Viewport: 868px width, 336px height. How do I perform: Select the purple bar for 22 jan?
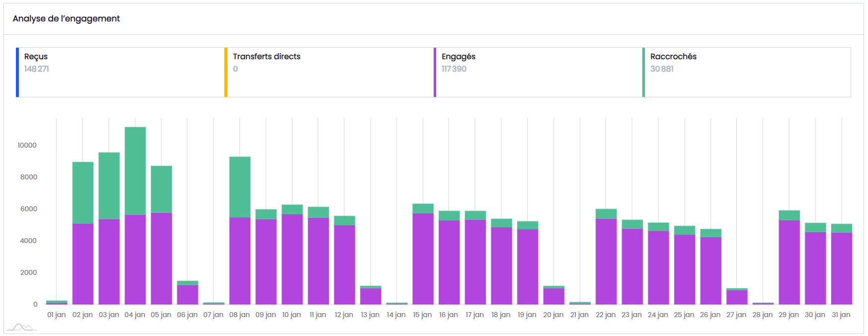[x=606, y=261]
